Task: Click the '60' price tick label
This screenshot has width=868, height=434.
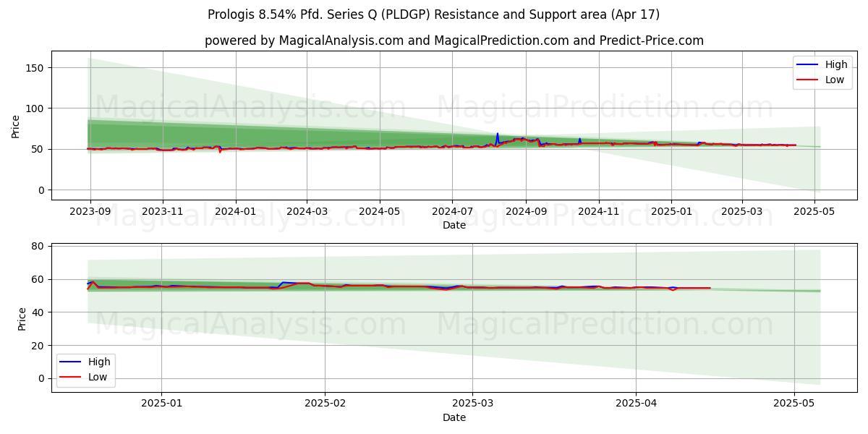Action: tap(39, 279)
